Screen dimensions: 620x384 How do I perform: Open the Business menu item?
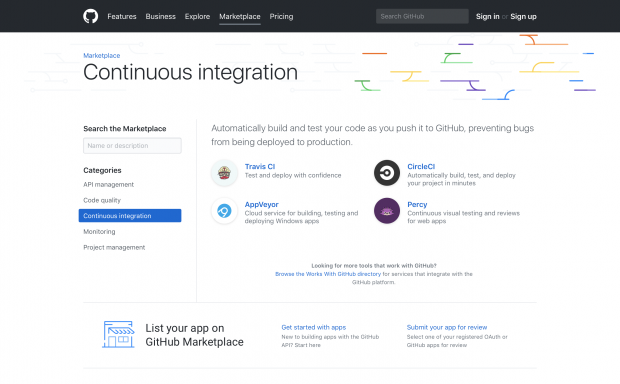(x=161, y=16)
